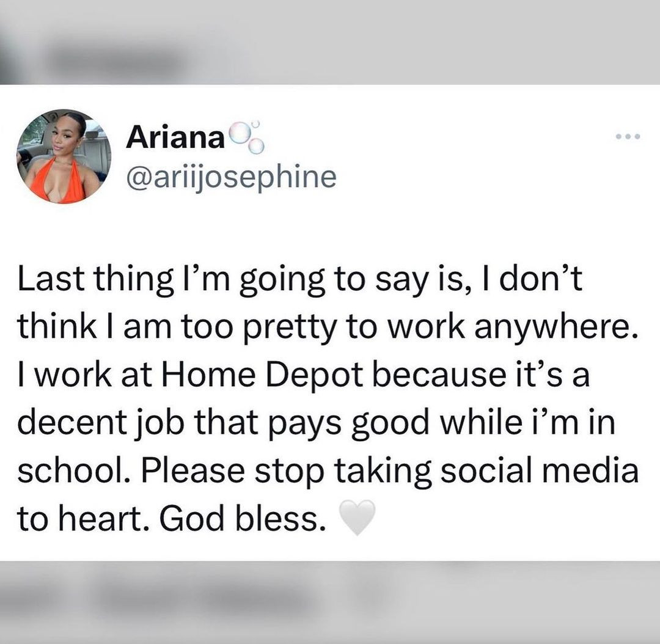Click the blurred progress area below the tweet
Viewport: 660px width, 644px height.
330,596
